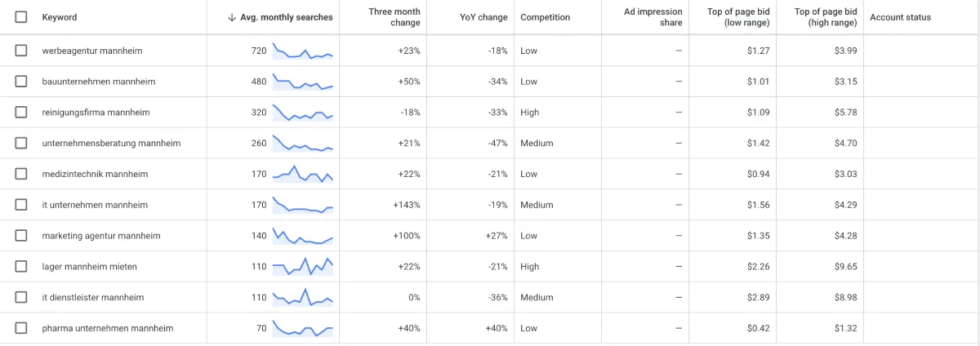Sort by the Keyword column header

(x=60, y=17)
